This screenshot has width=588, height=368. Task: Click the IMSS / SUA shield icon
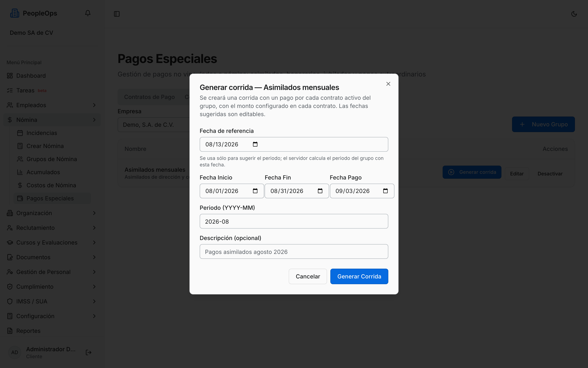click(10, 302)
